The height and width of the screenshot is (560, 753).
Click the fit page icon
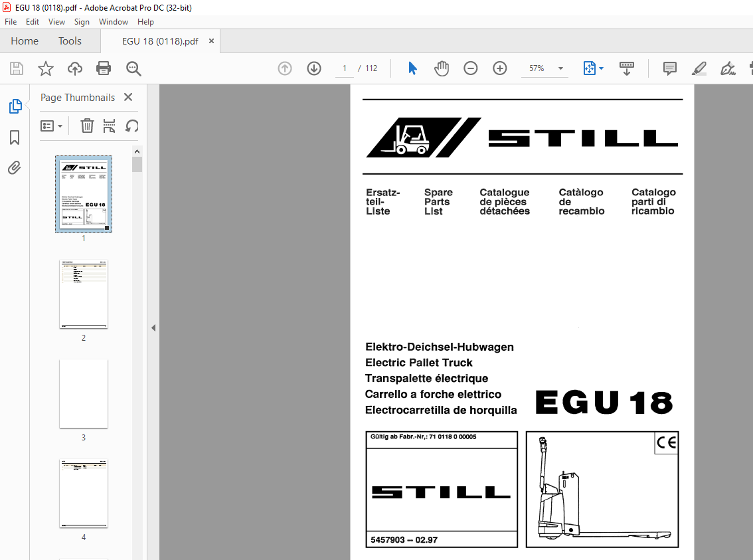coord(589,68)
